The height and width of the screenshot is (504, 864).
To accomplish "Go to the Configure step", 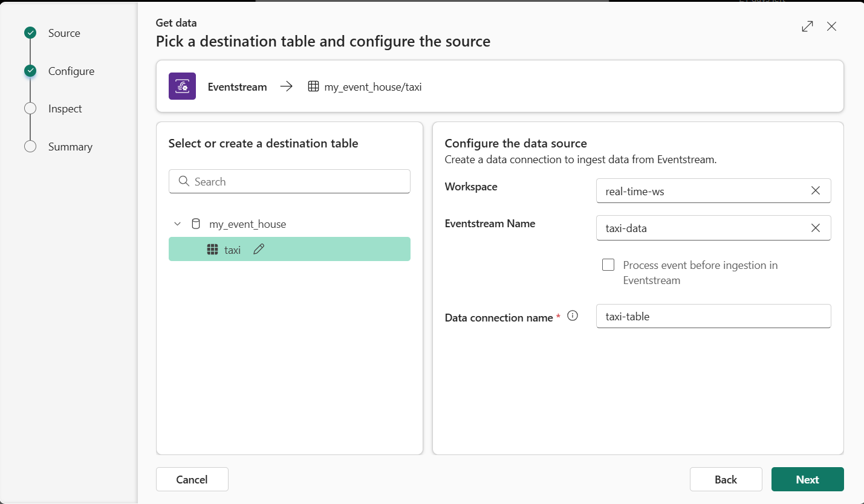I will [71, 71].
